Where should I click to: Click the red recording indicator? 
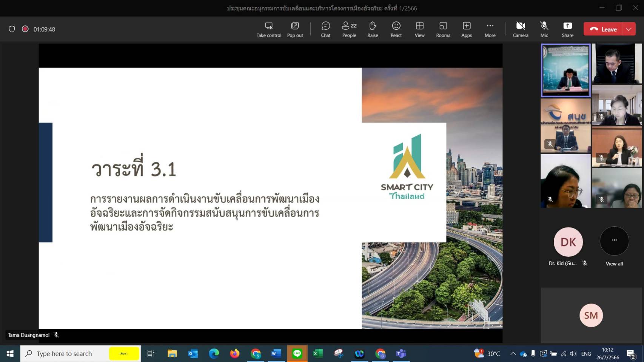25,29
